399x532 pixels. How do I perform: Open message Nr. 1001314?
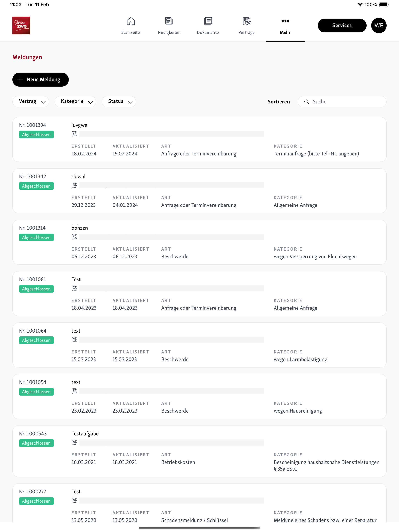[x=199, y=242]
